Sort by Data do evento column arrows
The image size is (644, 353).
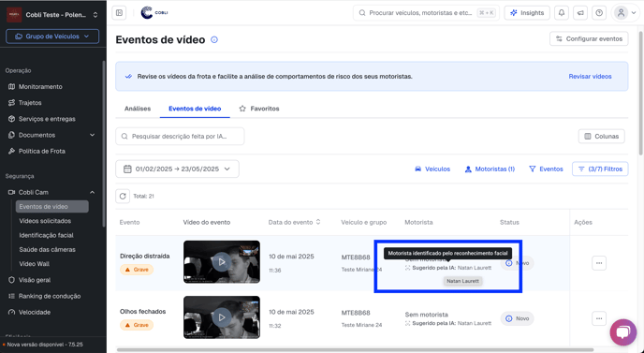[318, 222]
